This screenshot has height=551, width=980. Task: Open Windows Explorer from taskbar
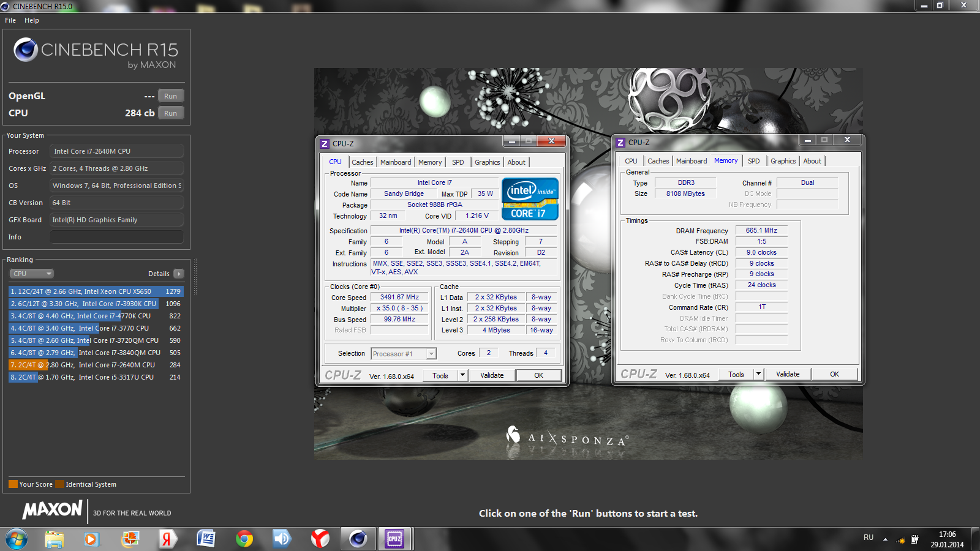click(54, 539)
